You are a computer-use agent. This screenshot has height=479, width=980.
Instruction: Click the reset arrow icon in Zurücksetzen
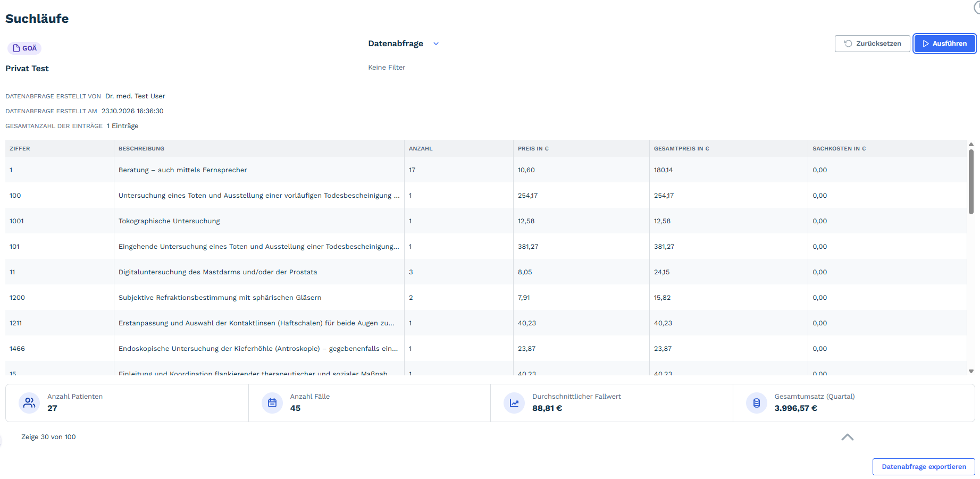tap(848, 44)
